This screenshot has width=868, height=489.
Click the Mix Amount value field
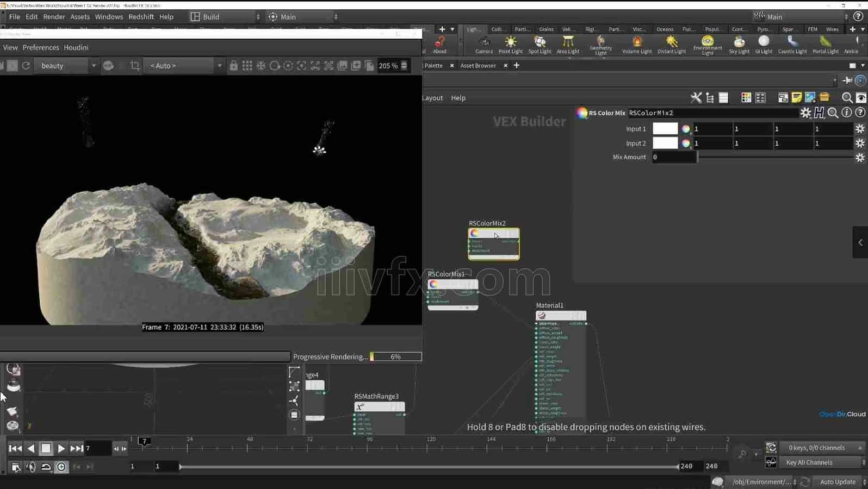tap(674, 157)
